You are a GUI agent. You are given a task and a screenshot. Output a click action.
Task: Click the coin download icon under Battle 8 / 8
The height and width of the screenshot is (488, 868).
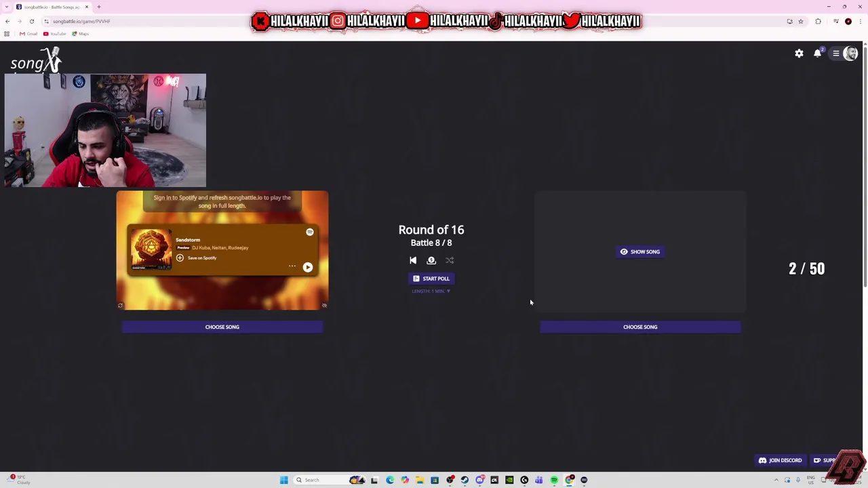point(431,260)
